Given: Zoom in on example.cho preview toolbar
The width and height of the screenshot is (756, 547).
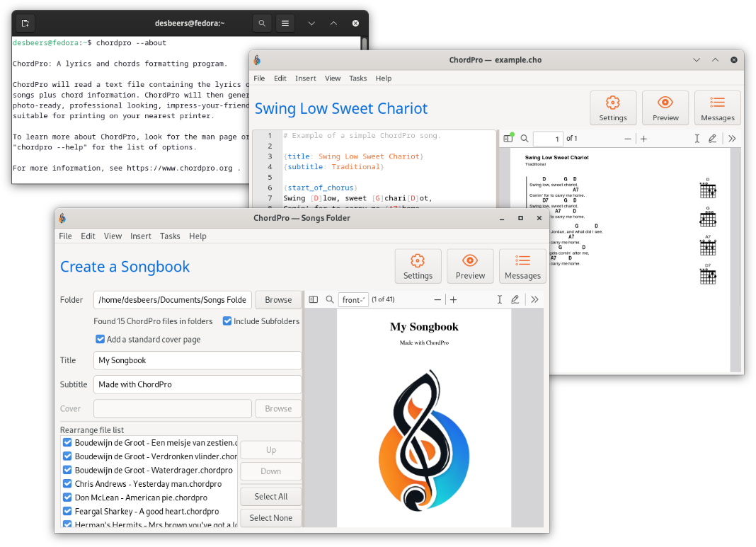Looking at the screenshot, I should pos(643,139).
